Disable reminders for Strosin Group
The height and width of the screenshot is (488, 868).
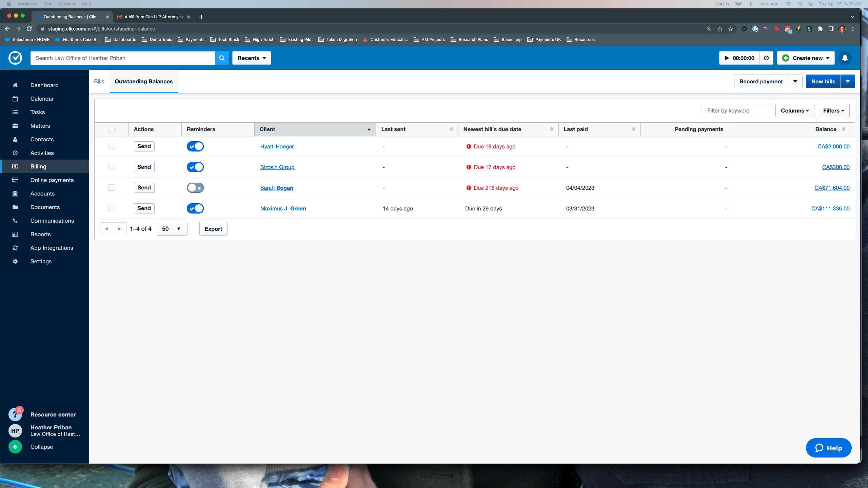[x=195, y=167]
